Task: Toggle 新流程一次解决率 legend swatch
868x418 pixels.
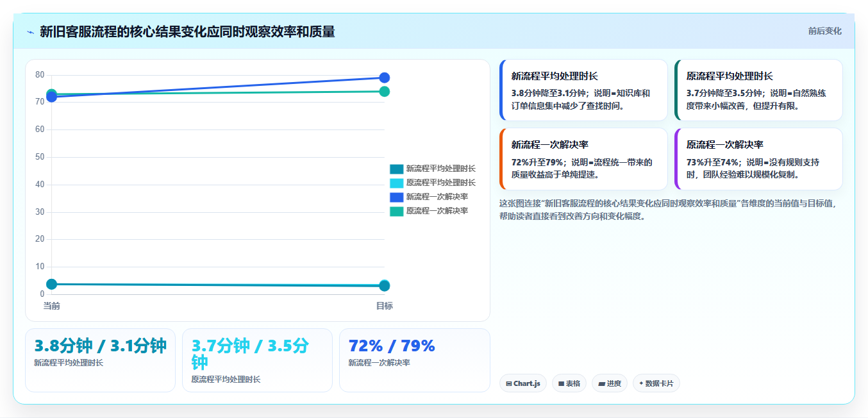Action: point(396,197)
